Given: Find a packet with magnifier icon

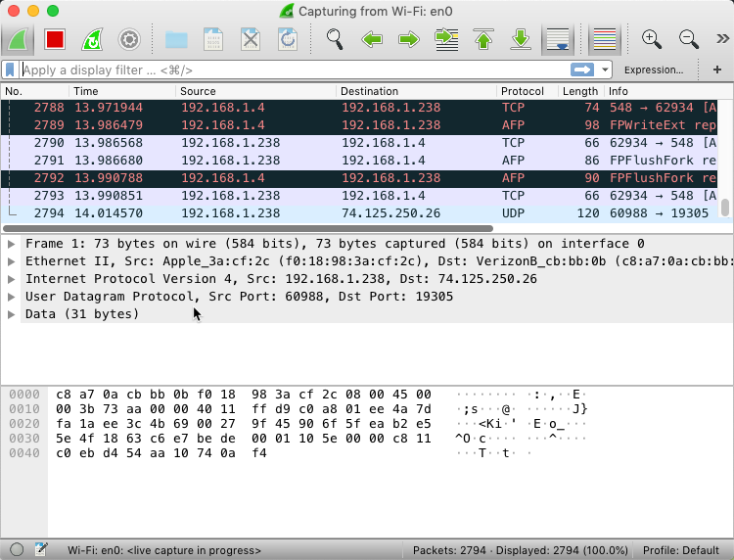Looking at the screenshot, I should [x=335, y=39].
